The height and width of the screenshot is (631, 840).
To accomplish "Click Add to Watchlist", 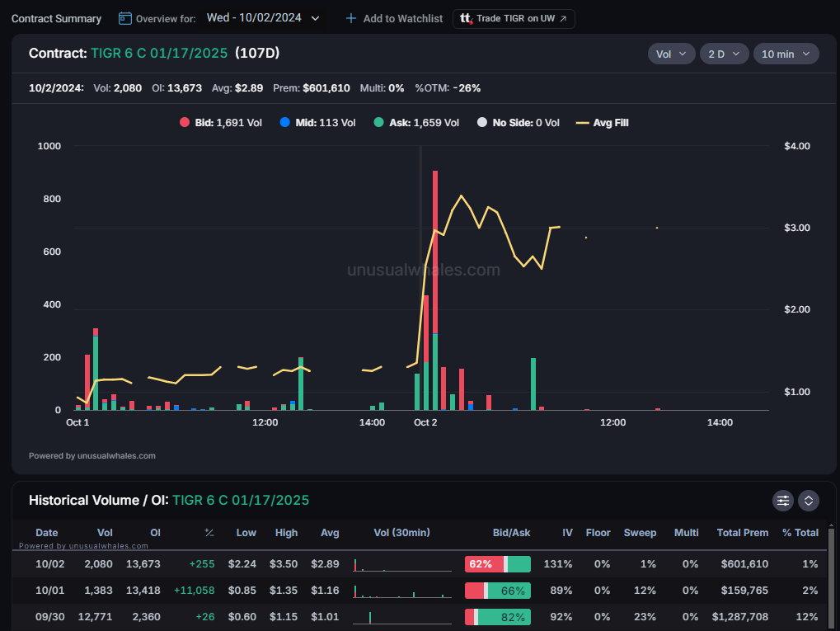I will pyautogui.click(x=394, y=19).
